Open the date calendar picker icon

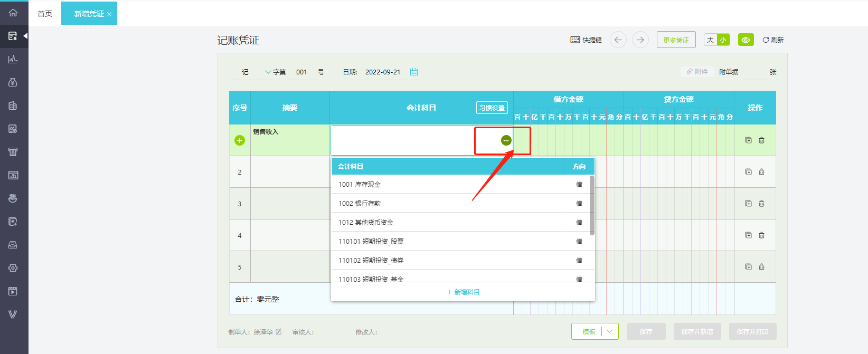point(414,72)
